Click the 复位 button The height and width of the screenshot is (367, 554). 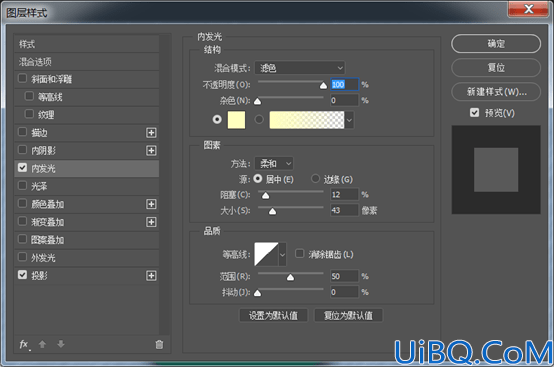[x=496, y=67]
